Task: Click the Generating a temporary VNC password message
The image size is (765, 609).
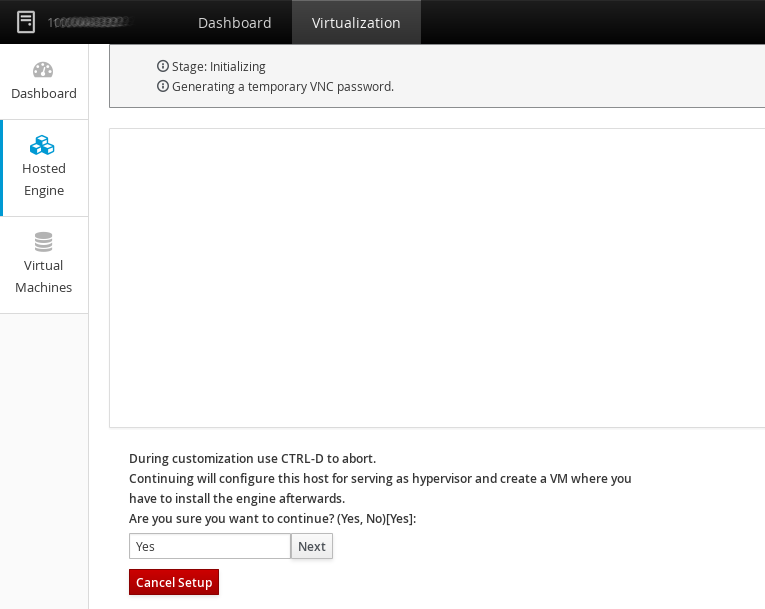Action: point(283,87)
